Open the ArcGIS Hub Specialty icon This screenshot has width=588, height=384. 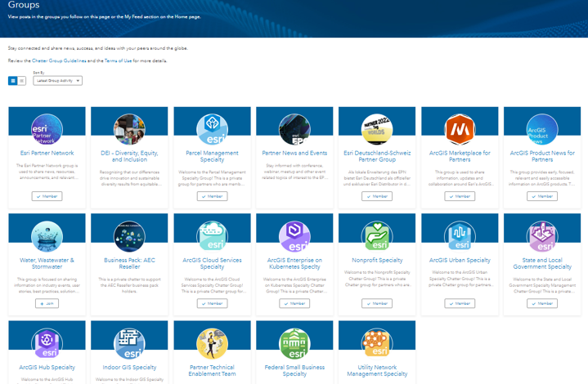(47, 343)
